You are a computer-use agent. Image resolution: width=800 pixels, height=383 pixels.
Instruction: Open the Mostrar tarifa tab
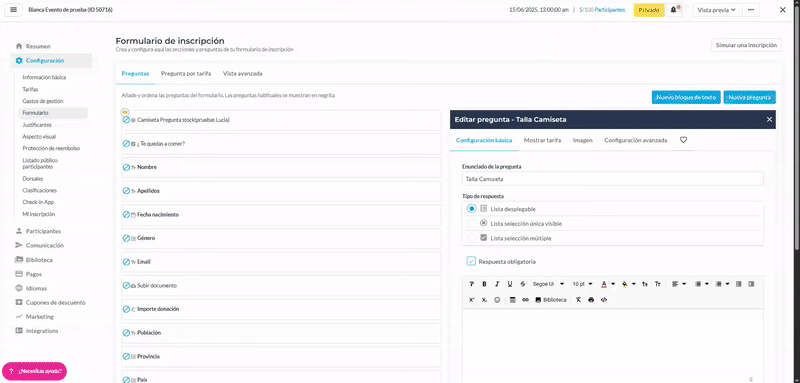(x=542, y=140)
